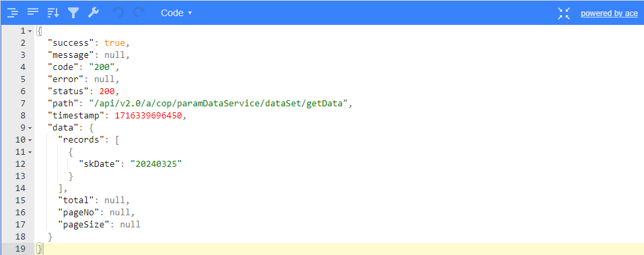This screenshot has width=644, height=255.
Task: Open the Code mode dropdown
Action: pos(176,13)
